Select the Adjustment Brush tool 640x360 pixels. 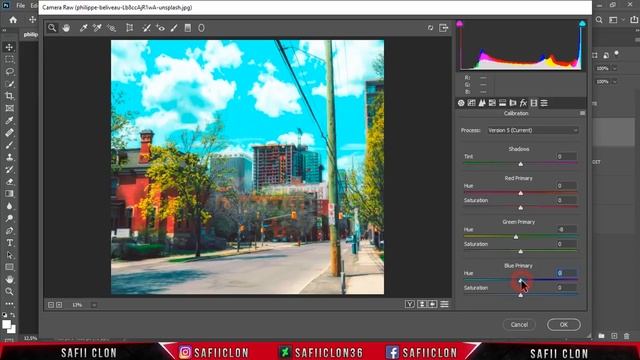point(174,28)
